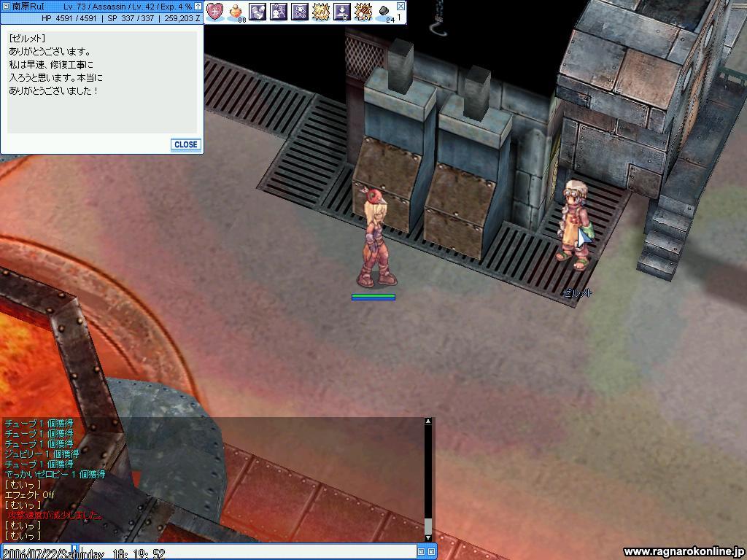Use the stone item hotkey with count 24

(385, 12)
